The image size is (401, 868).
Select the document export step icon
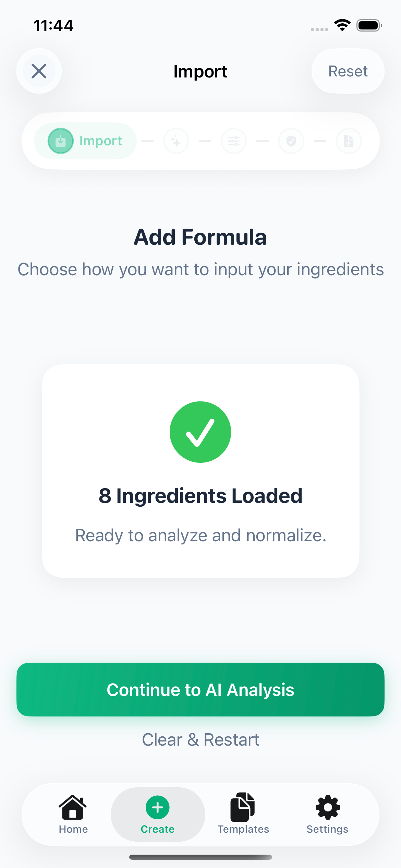point(349,141)
